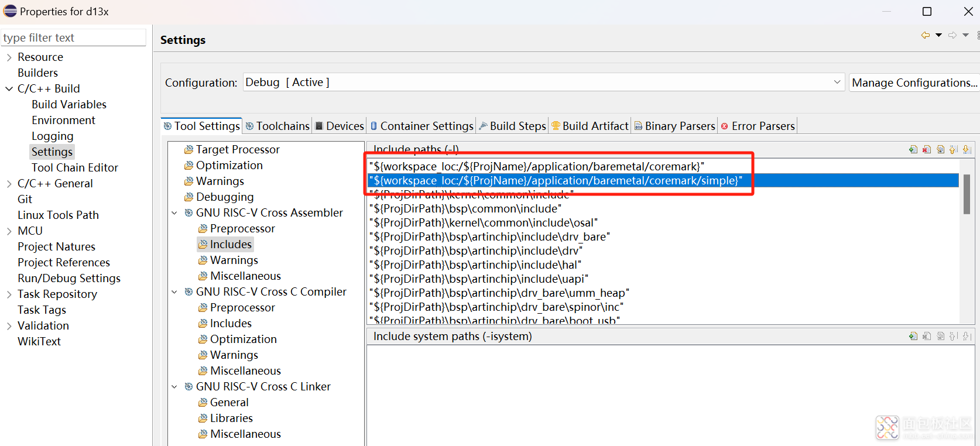Viewport: 980px width, 446px height.
Task: Open Environment settings page
Action: 63,120
